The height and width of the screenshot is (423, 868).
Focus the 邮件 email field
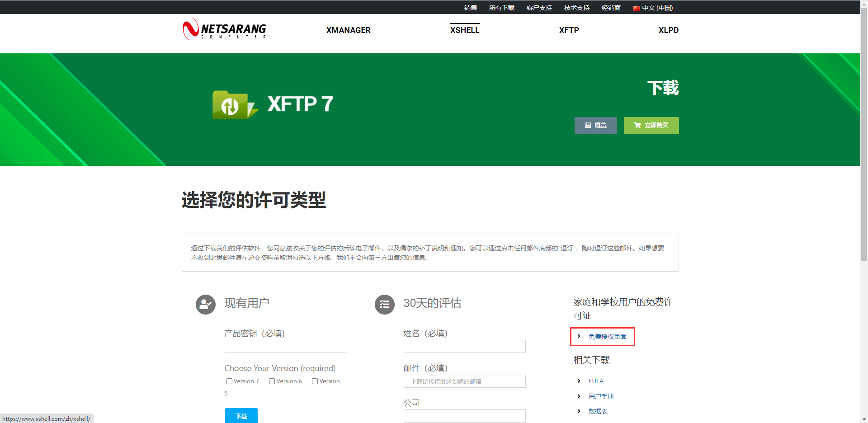coord(465,381)
